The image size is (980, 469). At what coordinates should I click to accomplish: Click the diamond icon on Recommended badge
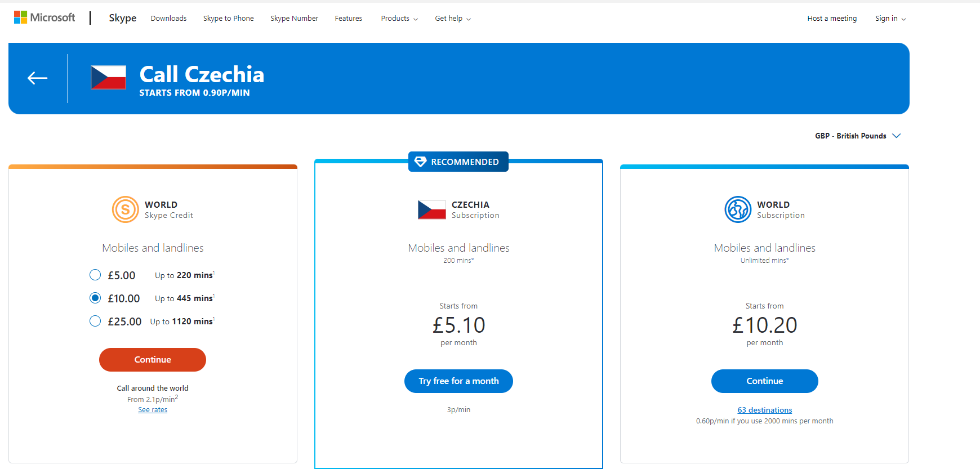tap(420, 162)
